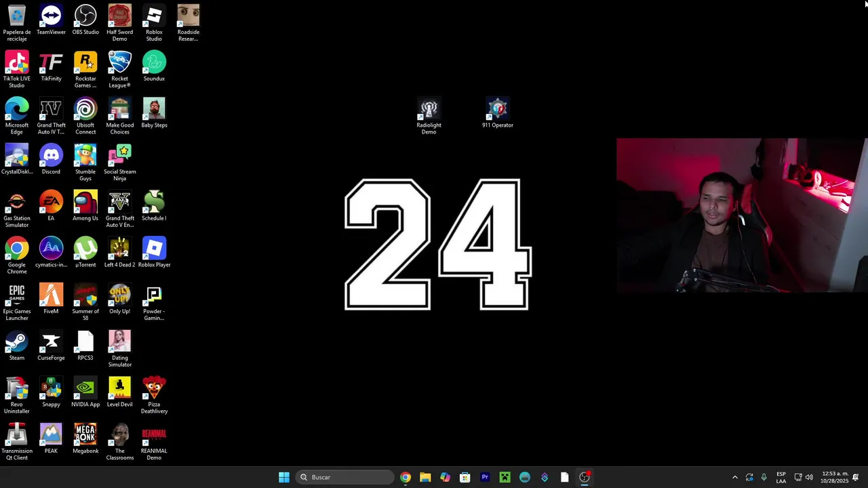
Task: Select the FiveM desktop shortcut
Action: coord(51,299)
